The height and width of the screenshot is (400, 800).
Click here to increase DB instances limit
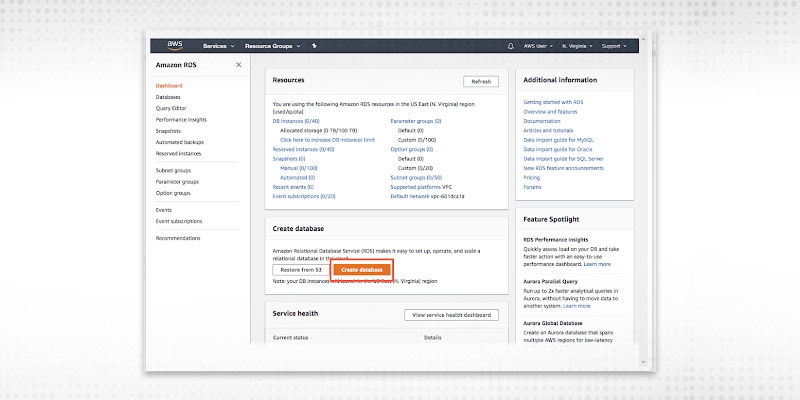tap(327, 140)
